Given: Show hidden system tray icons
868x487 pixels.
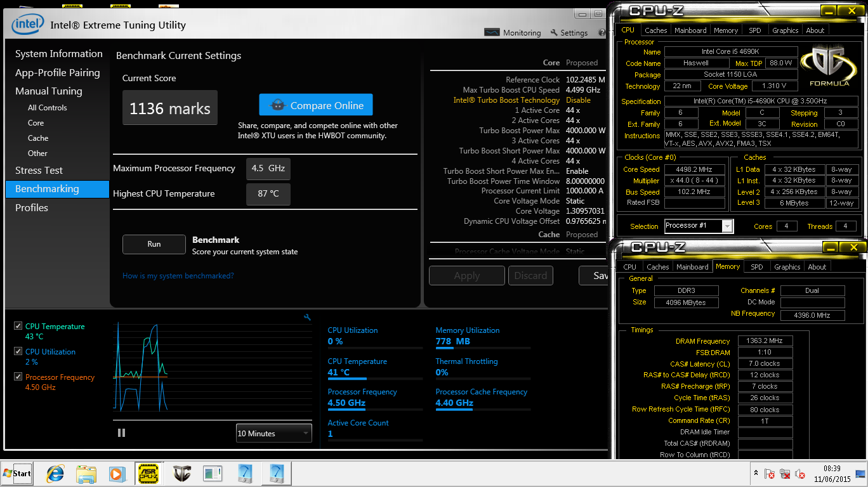Looking at the screenshot, I should point(756,473).
